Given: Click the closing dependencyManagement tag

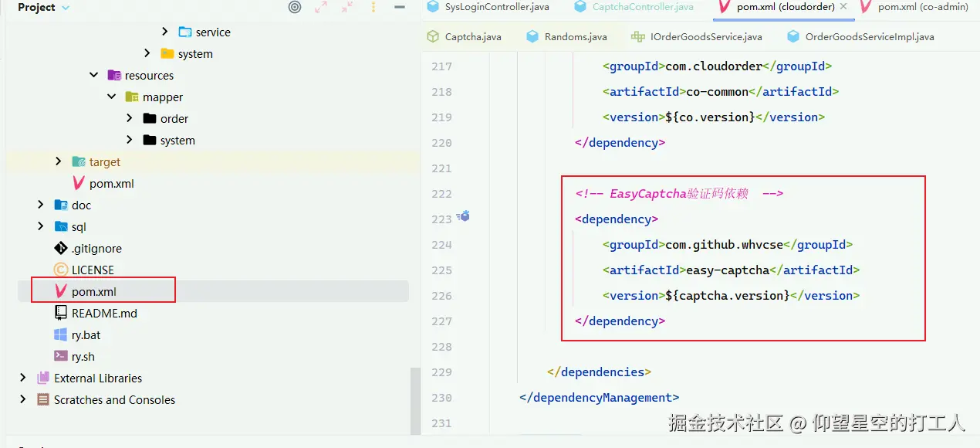Looking at the screenshot, I should pos(600,398).
